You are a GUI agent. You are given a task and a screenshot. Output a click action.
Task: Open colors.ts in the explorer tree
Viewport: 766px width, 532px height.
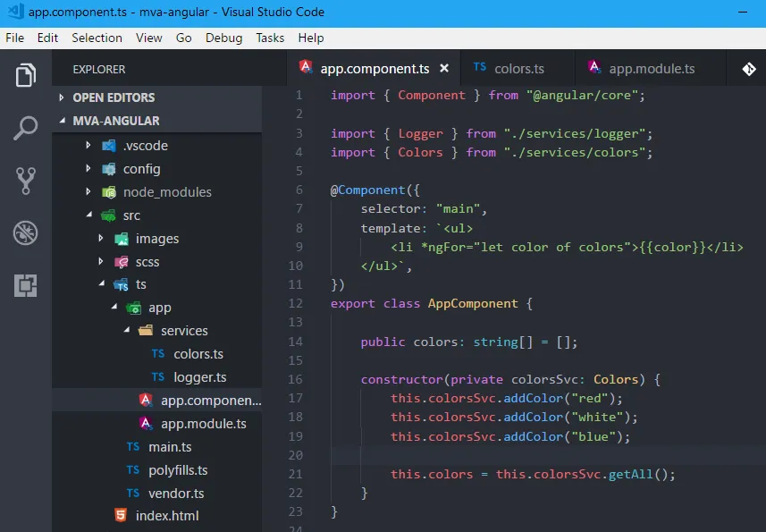point(156,354)
